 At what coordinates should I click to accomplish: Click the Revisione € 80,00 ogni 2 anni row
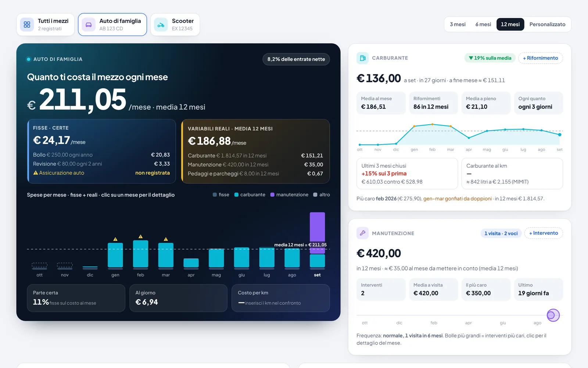pos(101,164)
